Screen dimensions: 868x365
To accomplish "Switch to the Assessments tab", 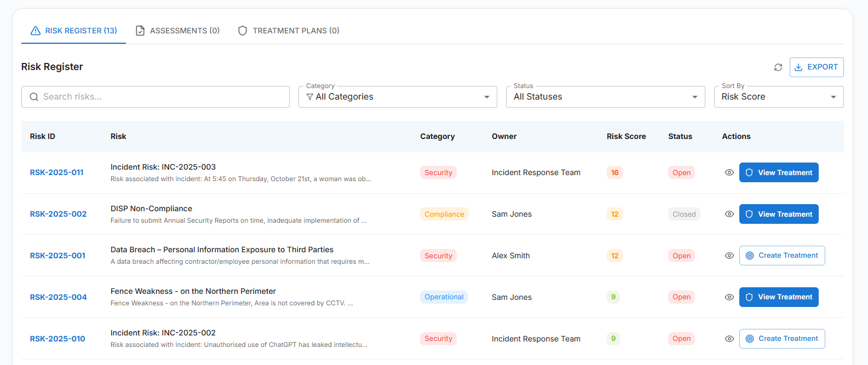I will 178,31.
